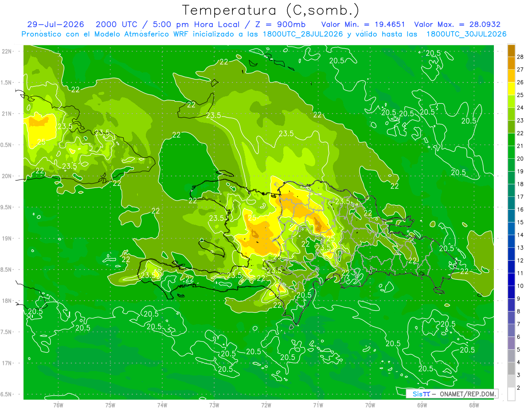Click the legend scale label '15'
Screen dimensions: 532x411
click(521, 222)
